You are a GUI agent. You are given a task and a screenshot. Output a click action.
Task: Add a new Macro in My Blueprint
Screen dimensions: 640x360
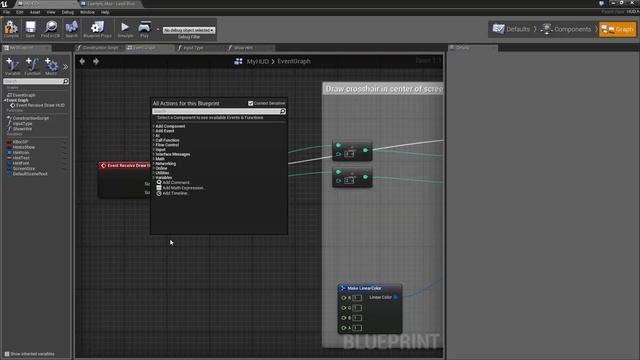coord(51,66)
